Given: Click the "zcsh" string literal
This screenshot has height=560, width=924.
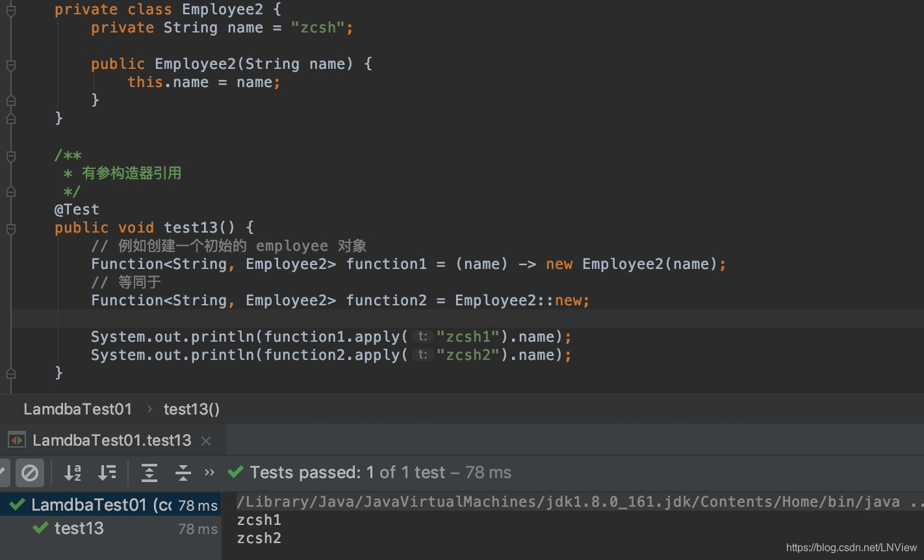Looking at the screenshot, I should pos(318,27).
